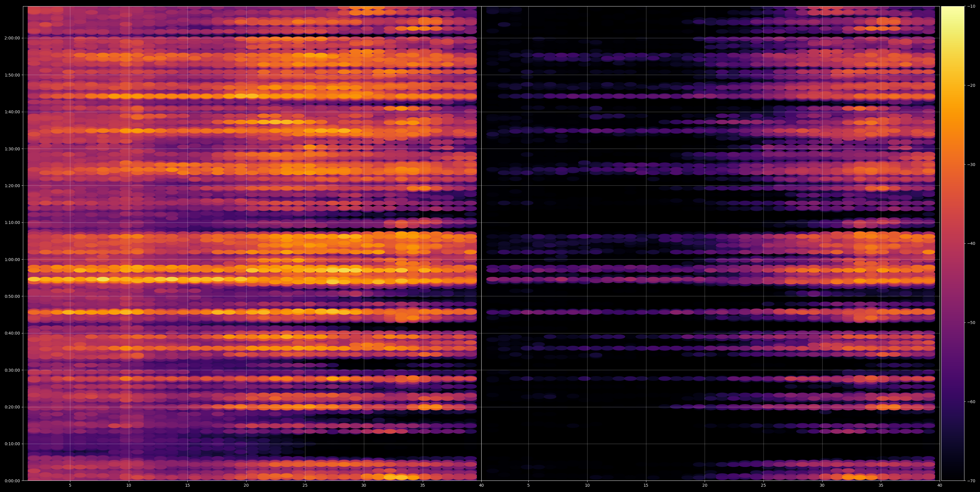Click the −70 colorbar tick label
980x492 pixels.
(x=971, y=481)
